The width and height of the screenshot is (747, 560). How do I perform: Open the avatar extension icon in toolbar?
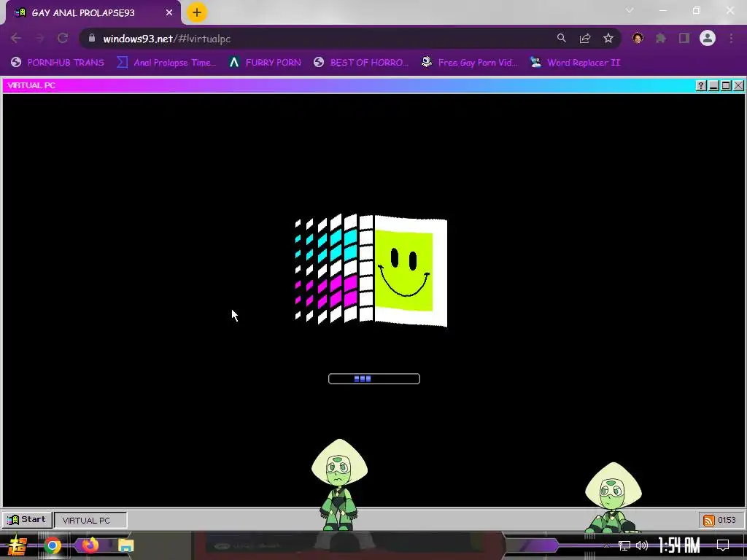[638, 39]
